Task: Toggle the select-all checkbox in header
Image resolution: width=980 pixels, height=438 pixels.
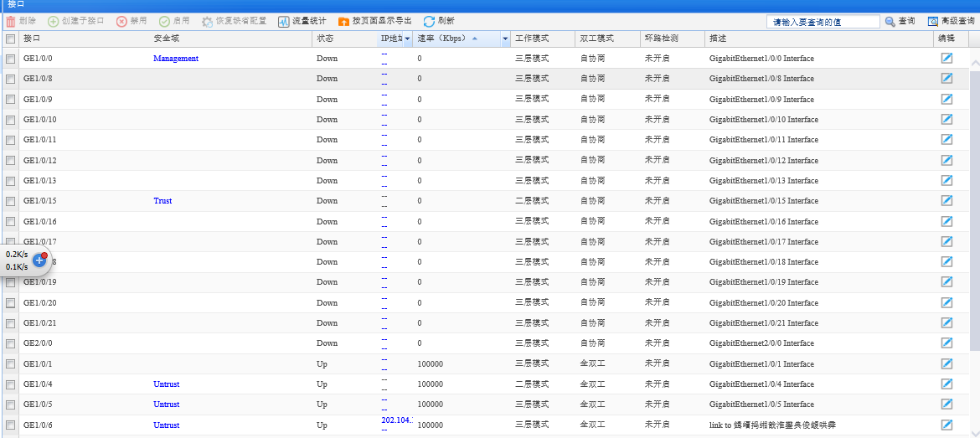Action: (11, 39)
